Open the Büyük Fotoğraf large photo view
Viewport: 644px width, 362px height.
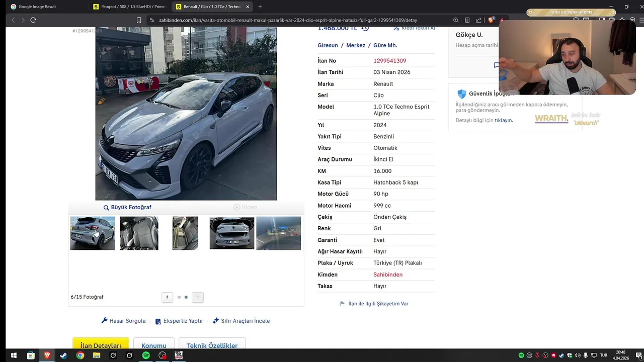click(x=127, y=207)
